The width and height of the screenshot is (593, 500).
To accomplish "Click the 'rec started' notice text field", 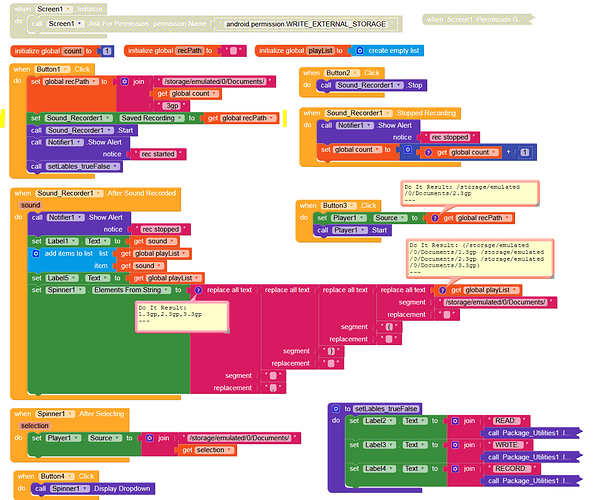I will (x=158, y=154).
